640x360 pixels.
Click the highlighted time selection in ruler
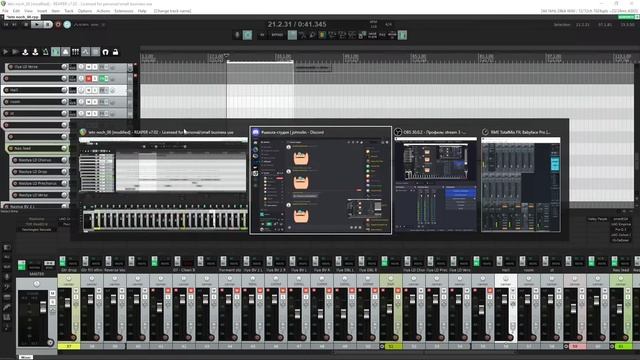pos(260,62)
